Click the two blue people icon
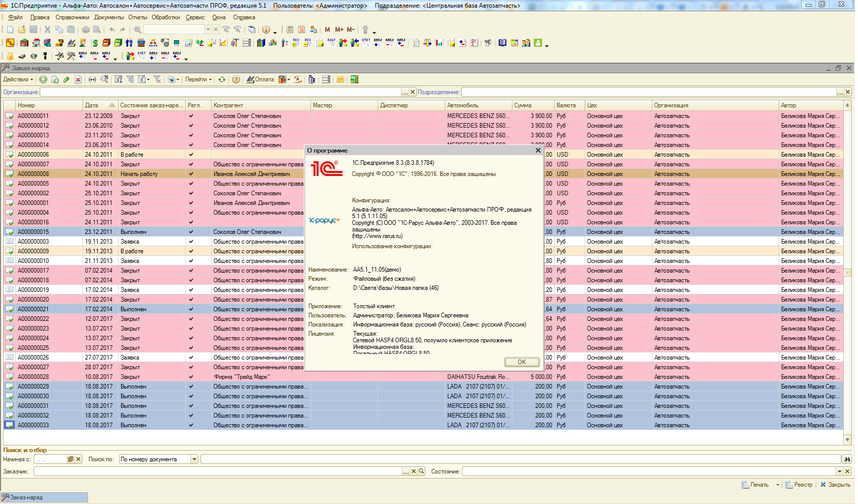The width and height of the screenshot is (858, 504). pyautogui.click(x=129, y=43)
